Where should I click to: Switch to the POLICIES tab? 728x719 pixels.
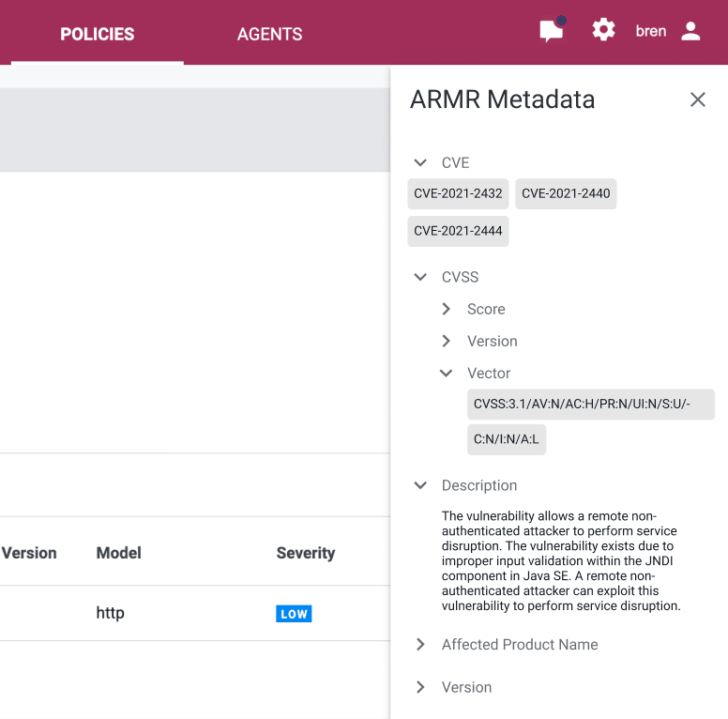98,34
